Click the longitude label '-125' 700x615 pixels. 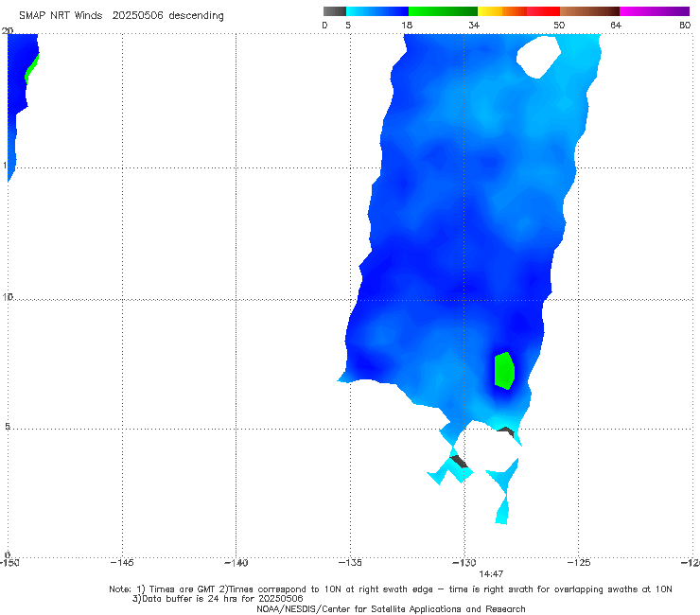tap(579, 563)
